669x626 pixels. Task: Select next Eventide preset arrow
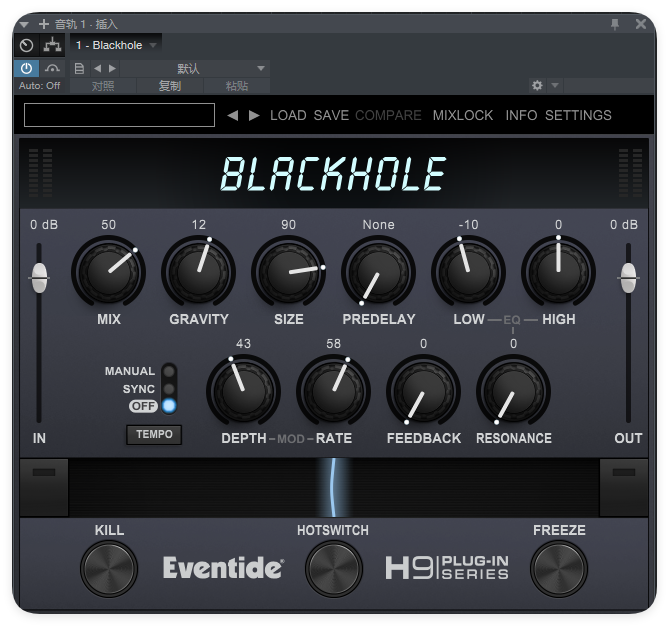point(254,115)
